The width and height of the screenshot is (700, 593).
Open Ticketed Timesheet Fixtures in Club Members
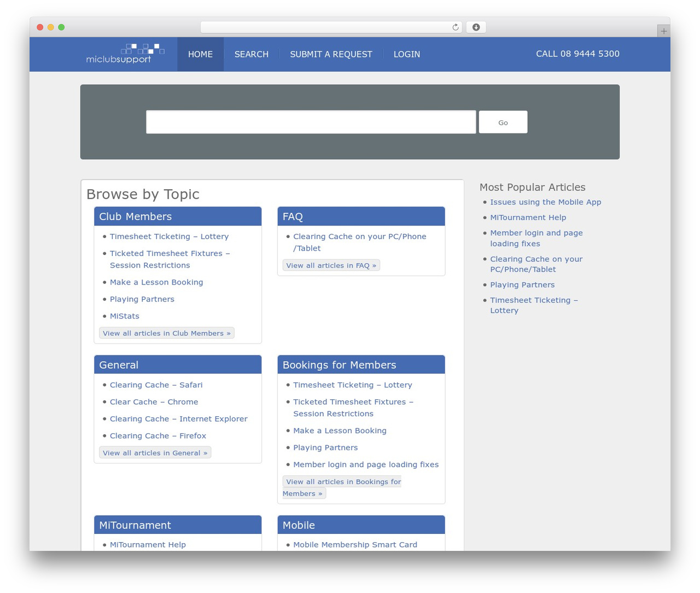(170, 259)
